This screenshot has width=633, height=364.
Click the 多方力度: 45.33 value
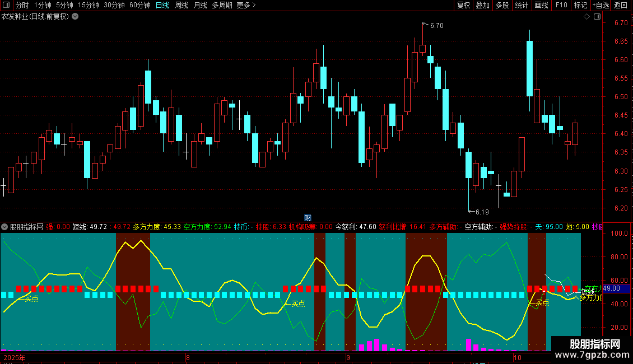pyautogui.click(x=157, y=227)
